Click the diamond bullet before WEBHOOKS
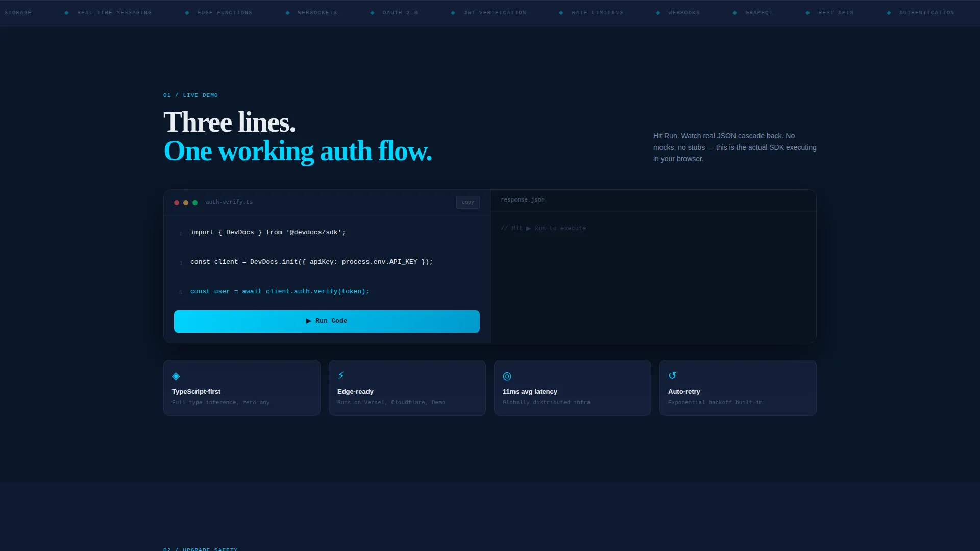980x551 pixels. coord(658,13)
